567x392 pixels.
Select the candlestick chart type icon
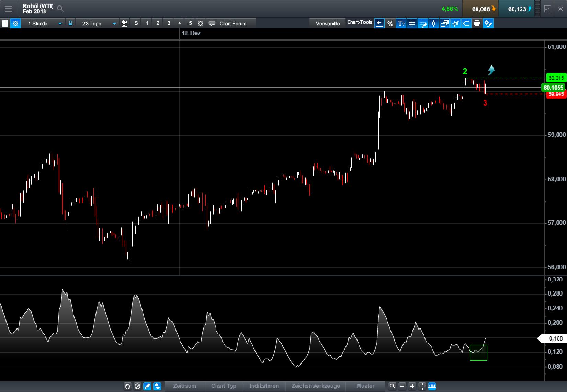click(x=433, y=24)
